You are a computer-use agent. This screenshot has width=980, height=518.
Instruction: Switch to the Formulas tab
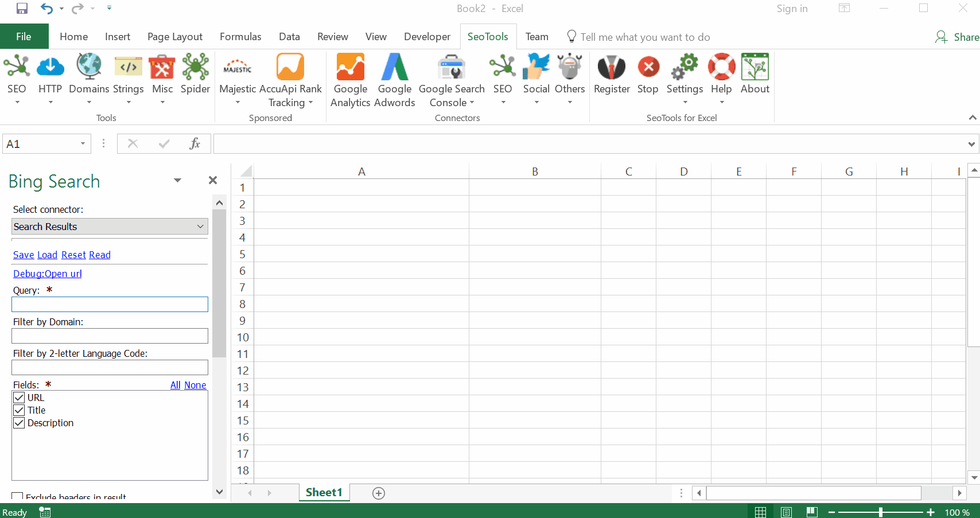pyautogui.click(x=240, y=37)
